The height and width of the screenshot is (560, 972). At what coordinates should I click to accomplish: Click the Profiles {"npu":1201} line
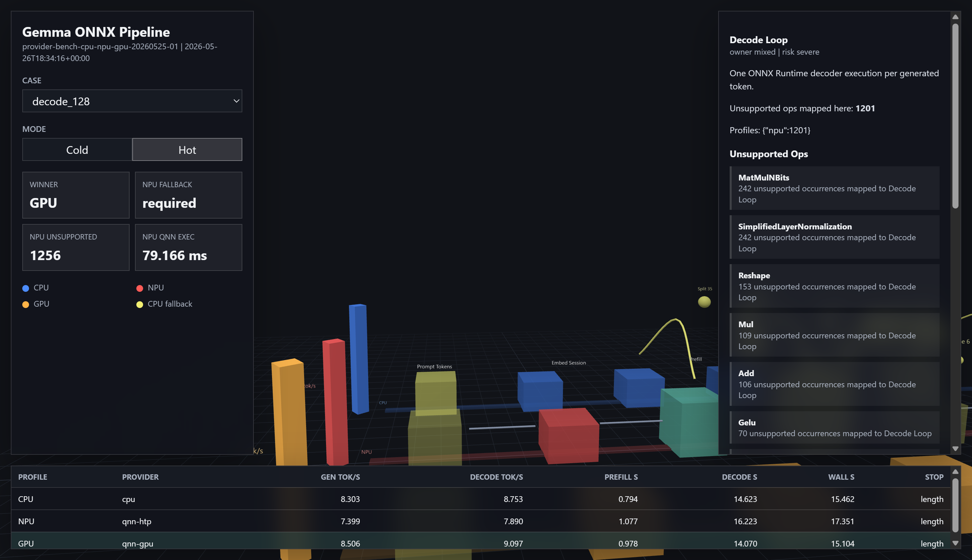[x=769, y=130]
